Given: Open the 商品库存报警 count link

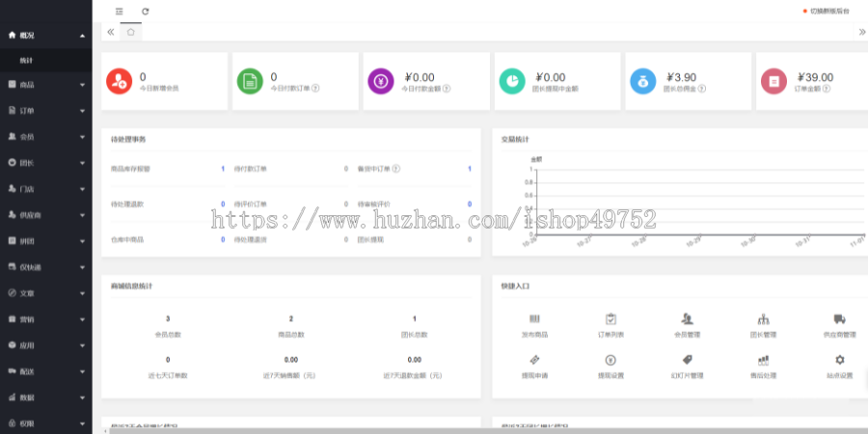Looking at the screenshot, I should 223,169.
